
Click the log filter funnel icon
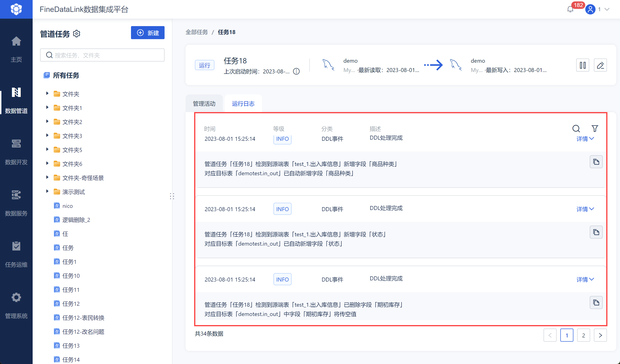[594, 128]
